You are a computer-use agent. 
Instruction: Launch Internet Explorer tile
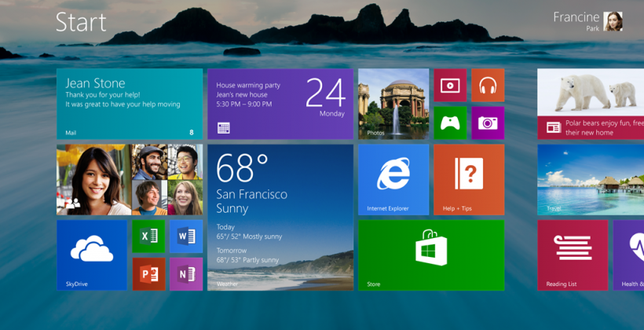(x=393, y=180)
